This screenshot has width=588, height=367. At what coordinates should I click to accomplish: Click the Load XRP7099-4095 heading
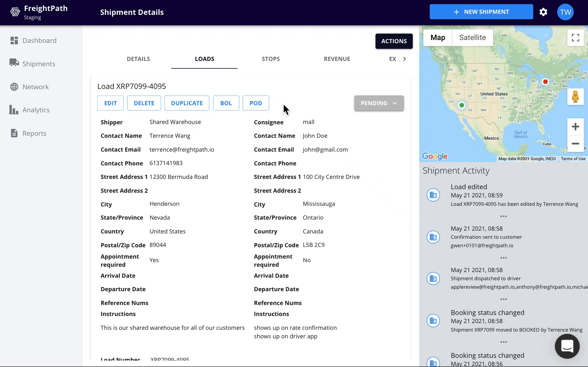point(132,86)
